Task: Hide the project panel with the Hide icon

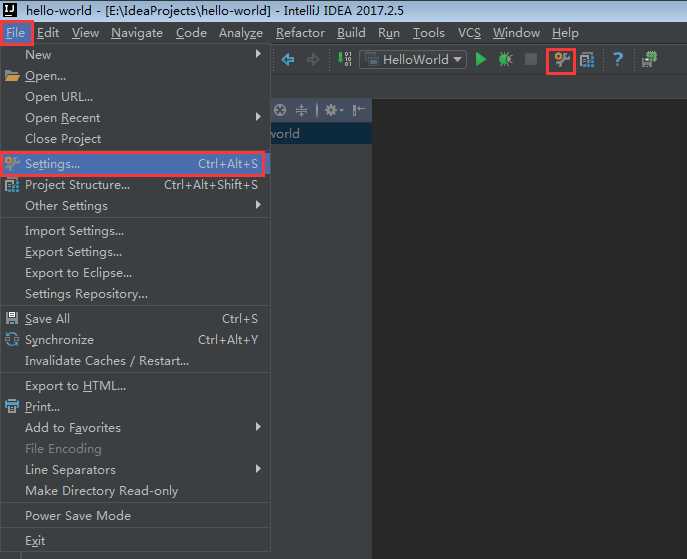Action: (358, 110)
